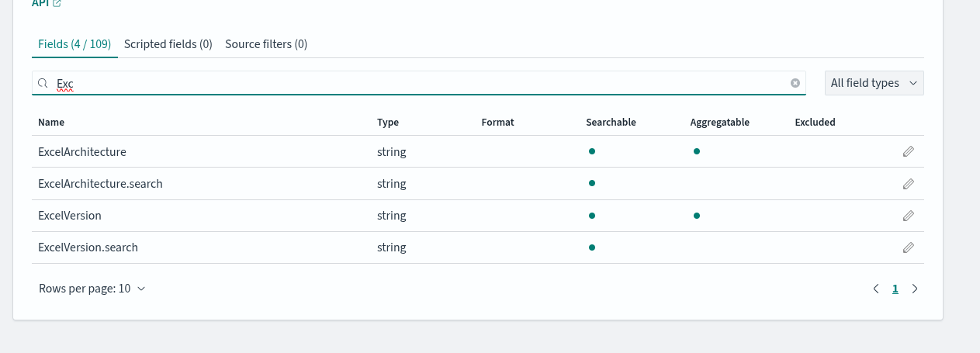980x353 pixels.
Task: Sort by Type column header
Action: tap(388, 123)
